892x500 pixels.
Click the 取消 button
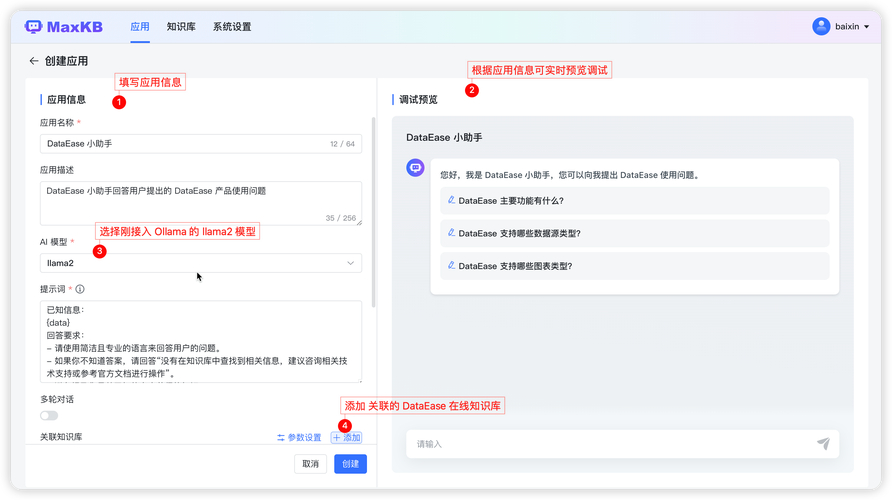(x=311, y=464)
